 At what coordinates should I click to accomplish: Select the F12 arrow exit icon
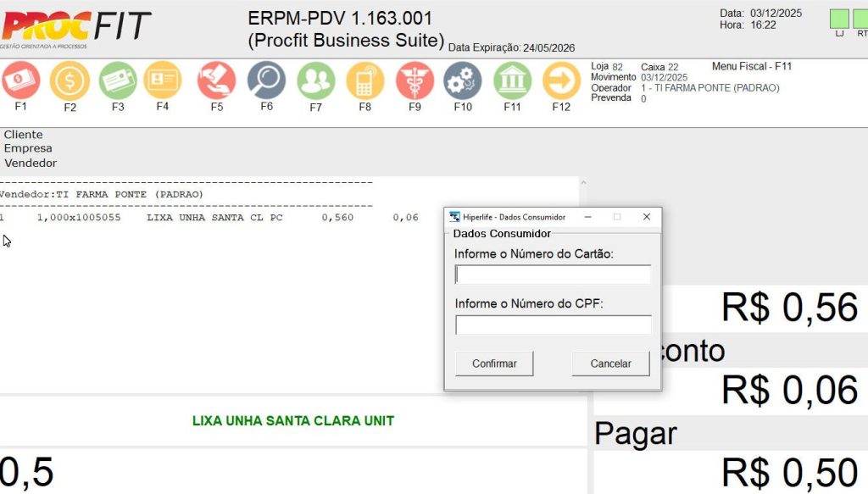(x=561, y=80)
